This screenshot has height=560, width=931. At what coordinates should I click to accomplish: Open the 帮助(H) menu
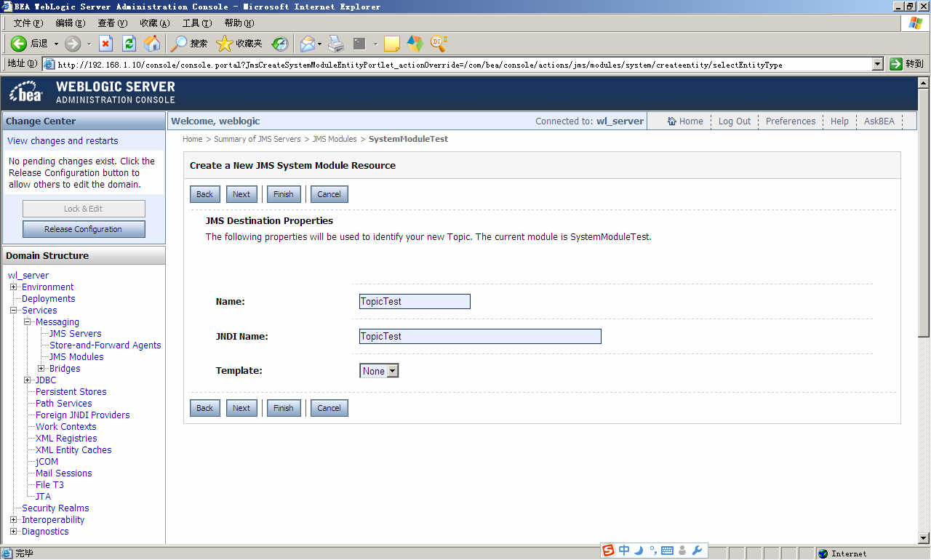[239, 23]
